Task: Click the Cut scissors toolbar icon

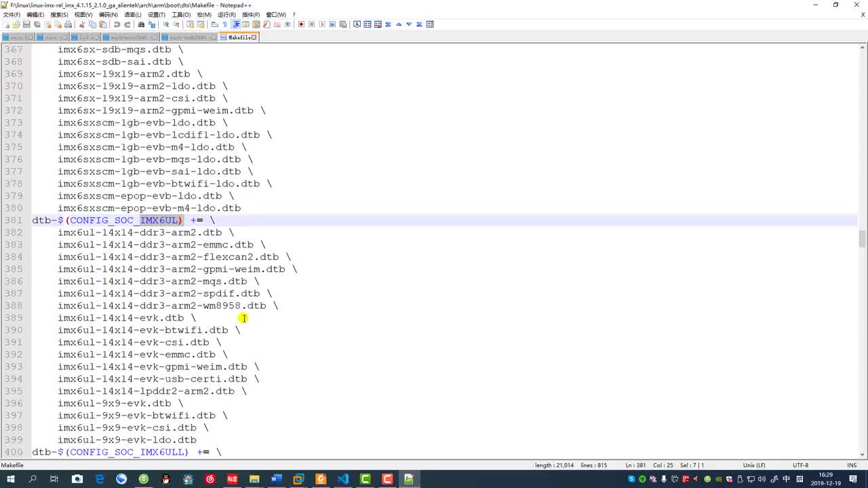Action: click(81, 24)
